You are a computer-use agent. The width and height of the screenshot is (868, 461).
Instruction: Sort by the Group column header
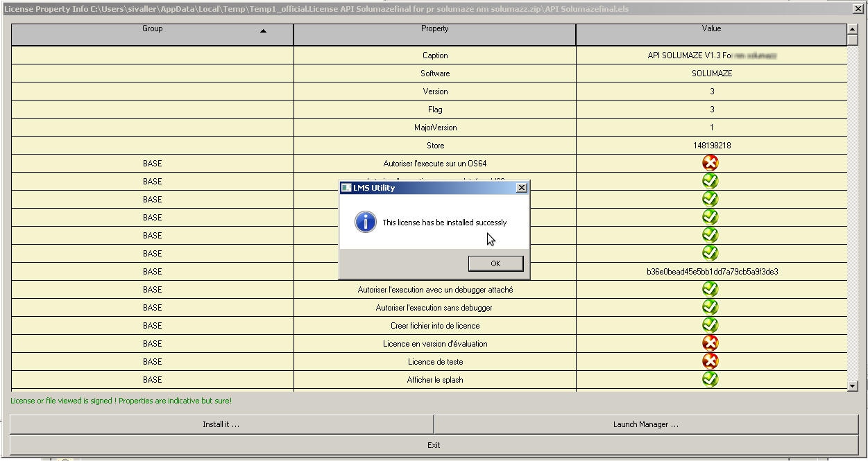pyautogui.click(x=152, y=29)
